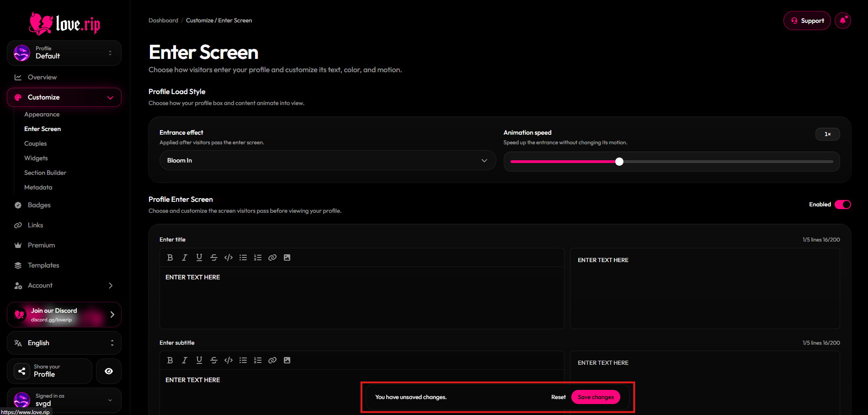Insert image in Enter title toolbar
This screenshot has height=415, width=868.
pyautogui.click(x=287, y=257)
